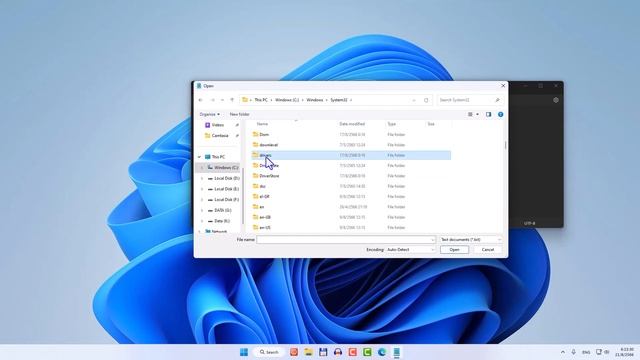Viewport: 640px width, 360px height.
Task: Open File Explorer from the taskbar
Action: pyautogui.click(x=308, y=352)
